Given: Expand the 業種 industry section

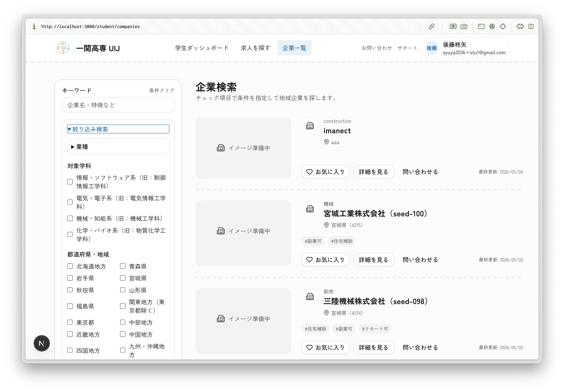Looking at the screenshot, I should [x=118, y=147].
